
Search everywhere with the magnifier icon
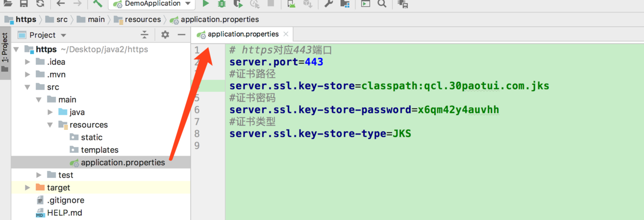(x=382, y=4)
